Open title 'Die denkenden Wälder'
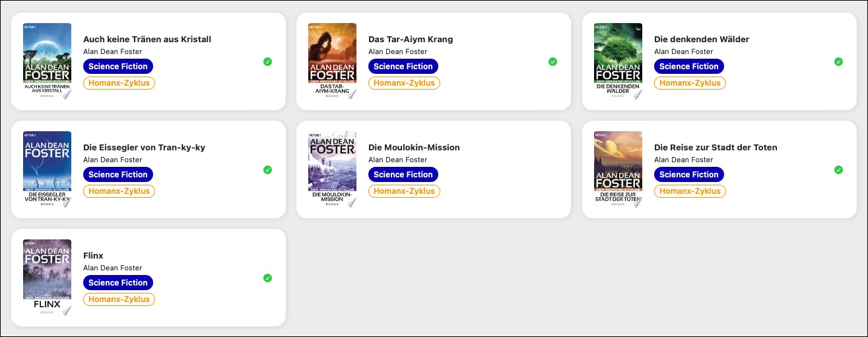The image size is (868, 337). pos(702,40)
